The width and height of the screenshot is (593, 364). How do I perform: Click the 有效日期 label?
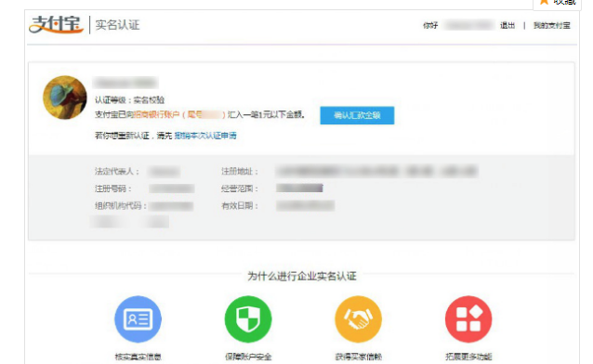coord(240,206)
